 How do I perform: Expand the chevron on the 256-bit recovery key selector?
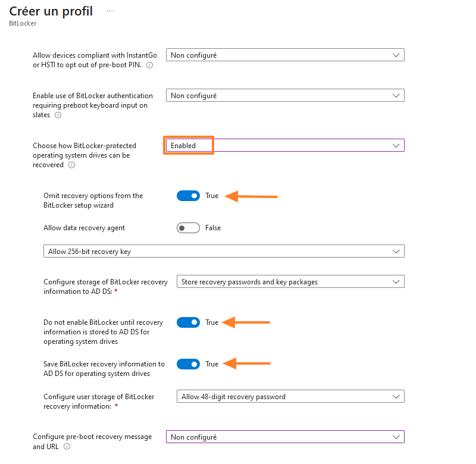point(396,250)
